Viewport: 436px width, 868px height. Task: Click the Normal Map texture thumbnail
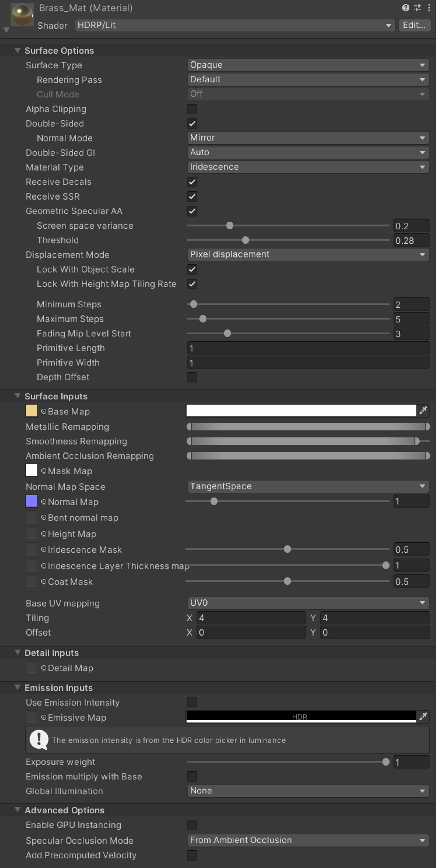(x=32, y=501)
